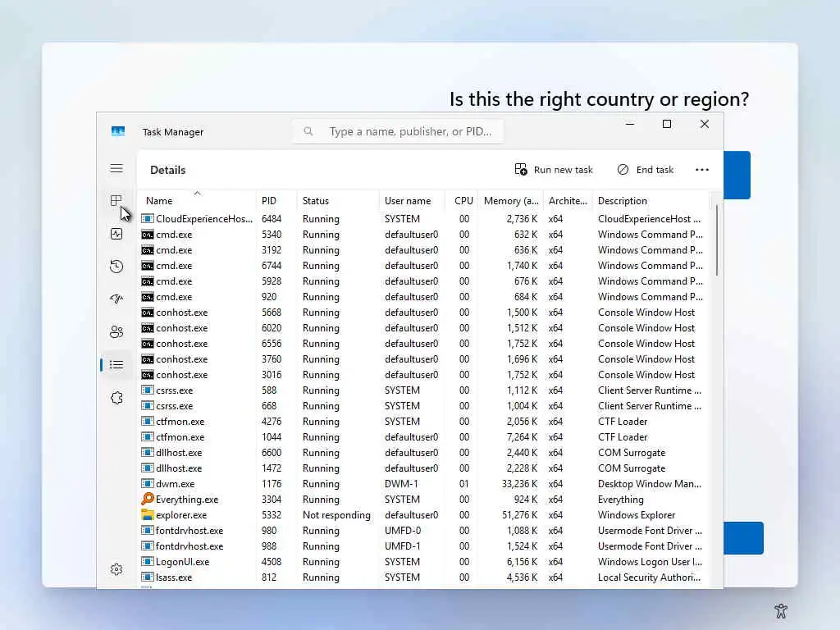Click End task button
840x630 pixels.
pyautogui.click(x=645, y=170)
